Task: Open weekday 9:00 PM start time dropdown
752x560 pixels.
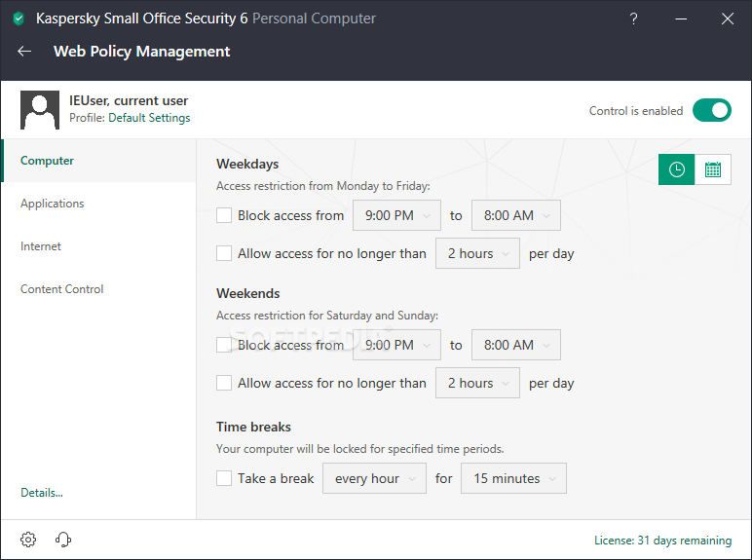Action: click(396, 215)
